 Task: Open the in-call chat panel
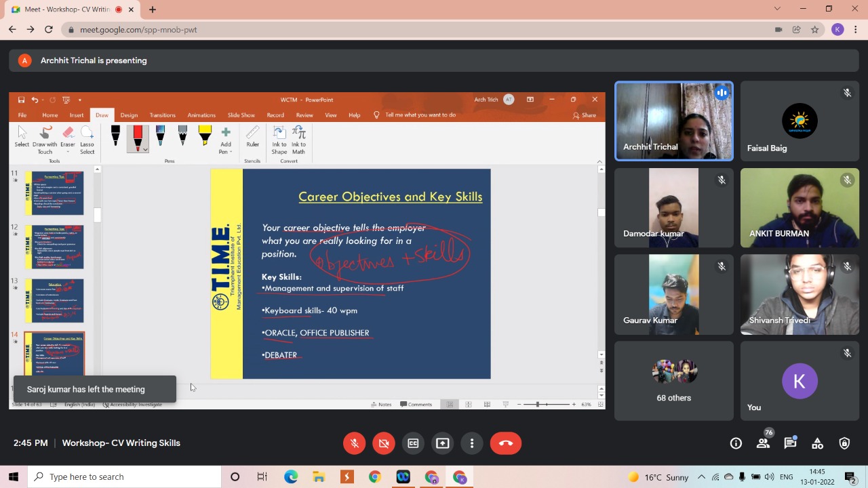click(x=790, y=443)
